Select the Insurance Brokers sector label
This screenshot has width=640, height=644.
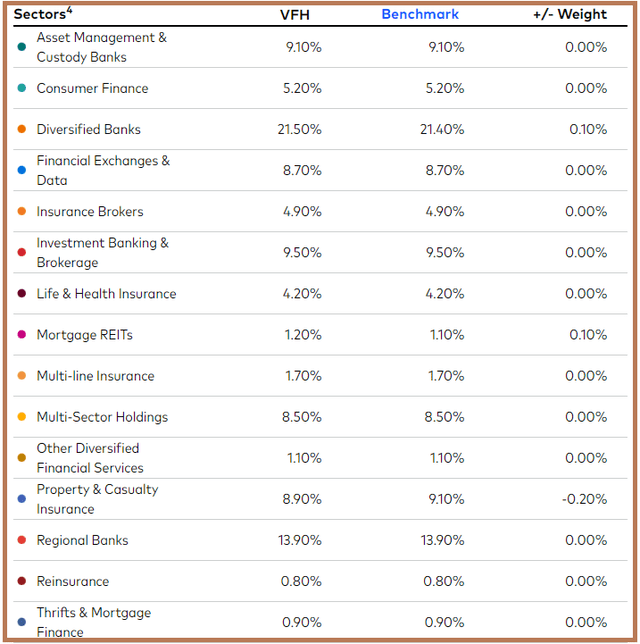(x=90, y=212)
